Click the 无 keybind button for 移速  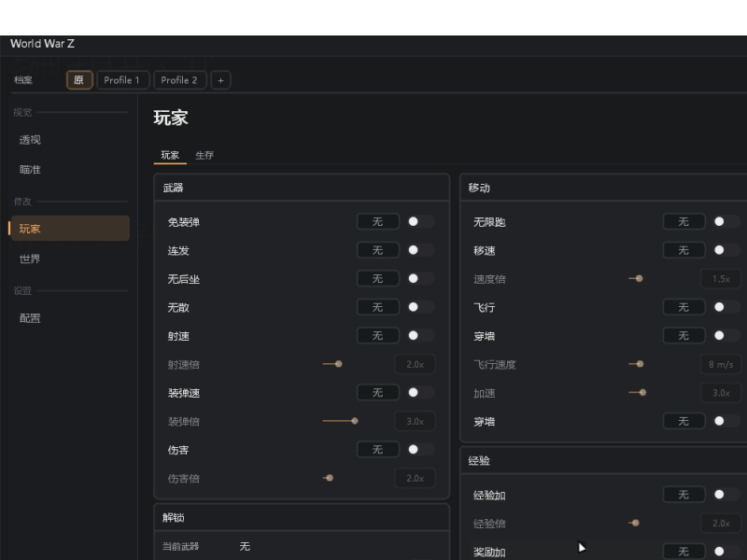point(684,250)
